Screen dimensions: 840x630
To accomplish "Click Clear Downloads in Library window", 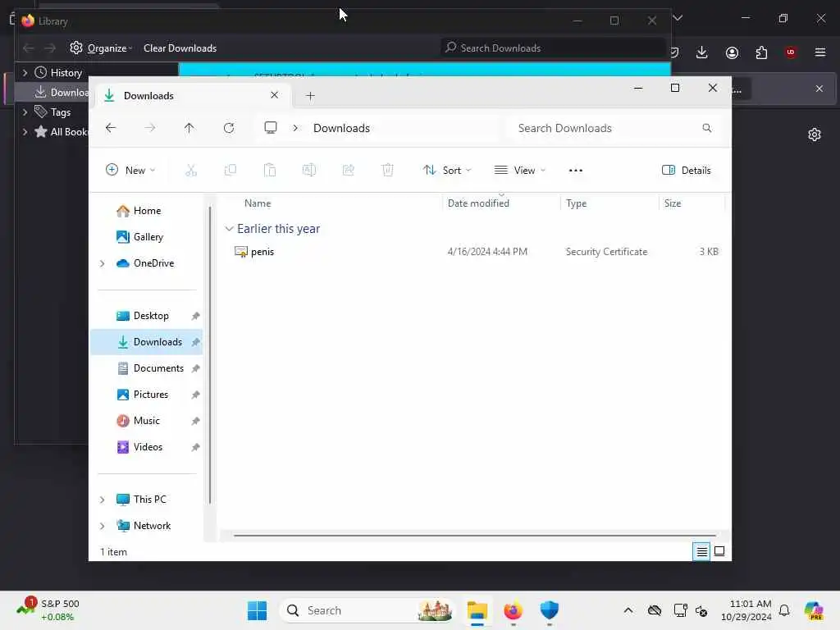I will tap(180, 48).
